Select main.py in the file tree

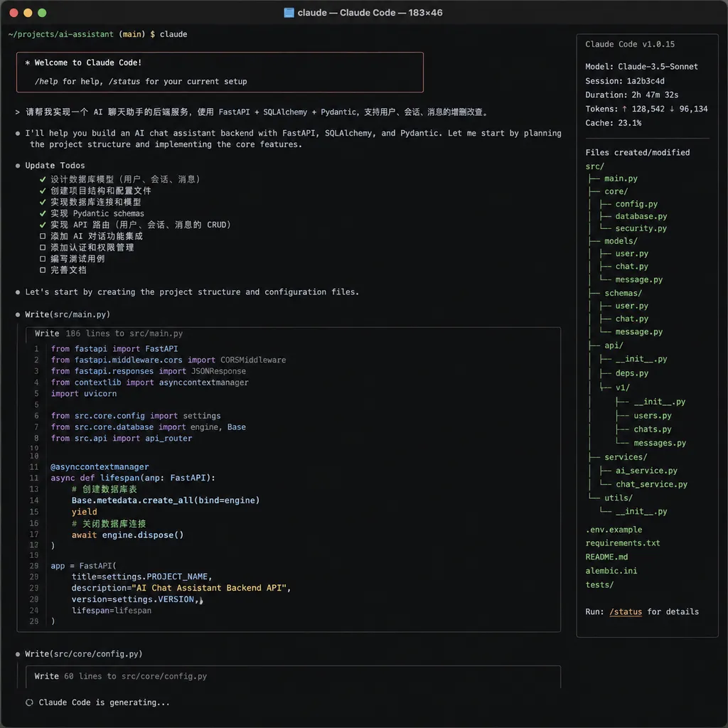[621, 178]
